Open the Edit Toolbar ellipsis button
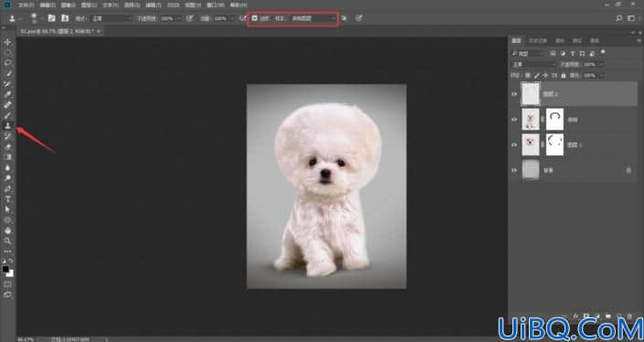This screenshot has width=644, height=342. (x=8, y=251)
